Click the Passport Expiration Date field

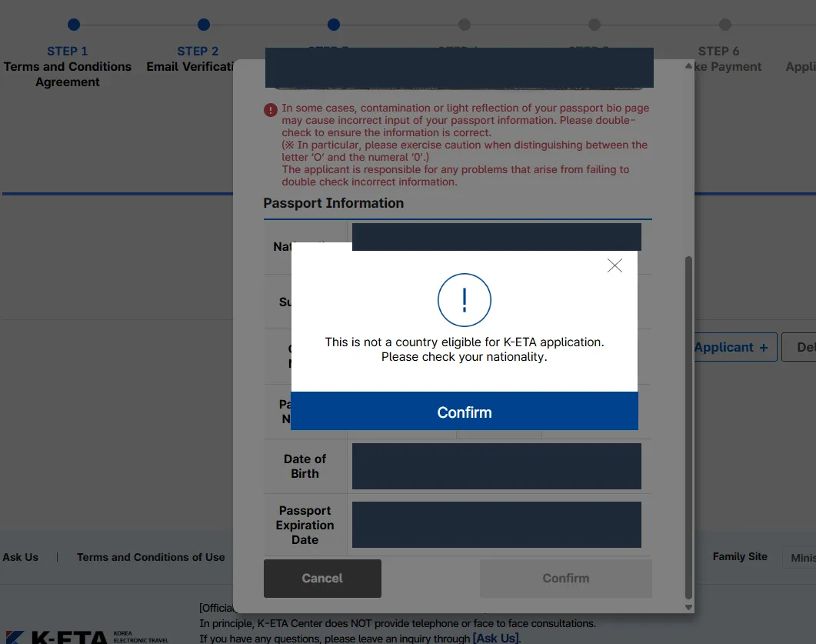click(x=497, y=524)
